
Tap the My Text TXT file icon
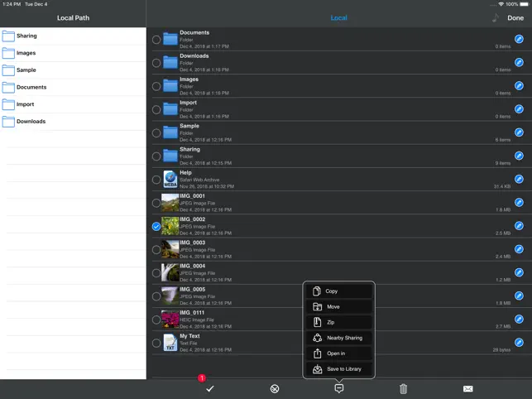click(170, 343)
